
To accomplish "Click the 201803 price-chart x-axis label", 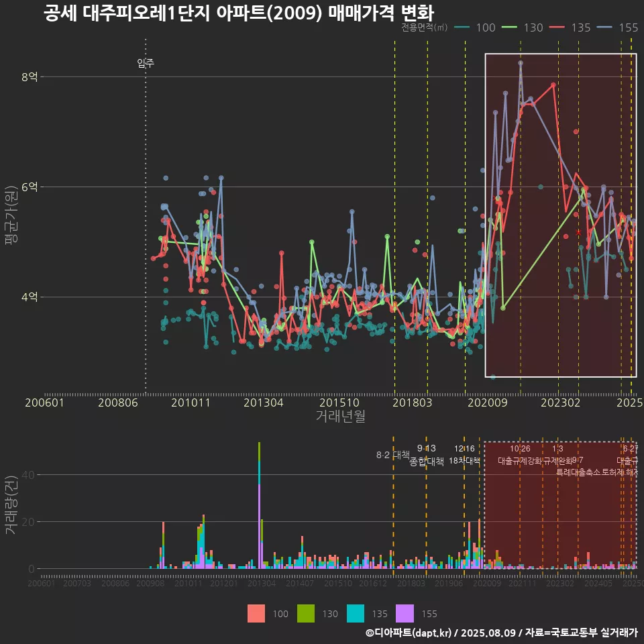I will [413, 402].
